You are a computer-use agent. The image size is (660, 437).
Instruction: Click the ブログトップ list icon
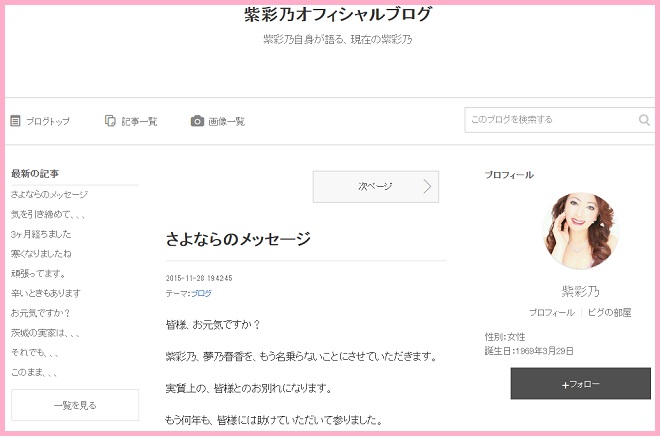15,121
